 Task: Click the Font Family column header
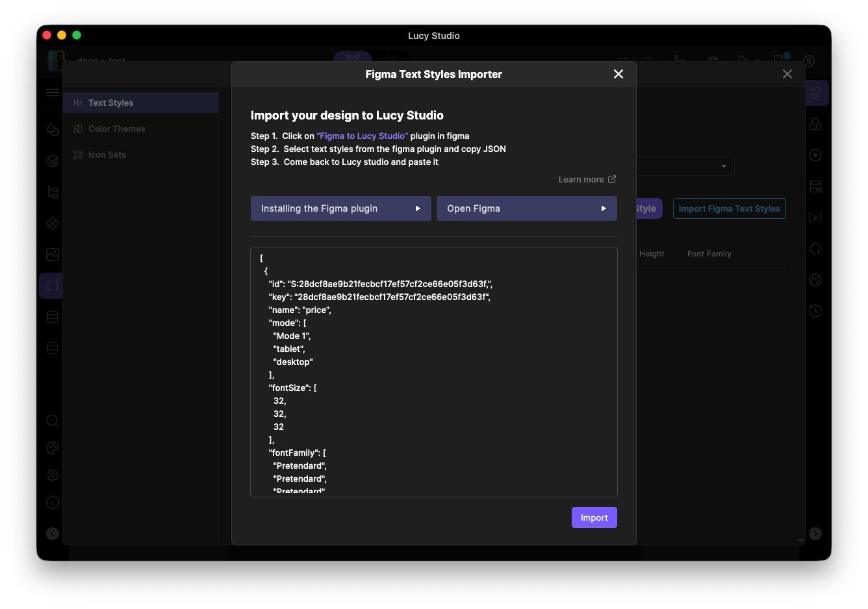pyautogui.click(x=709, y=254)
